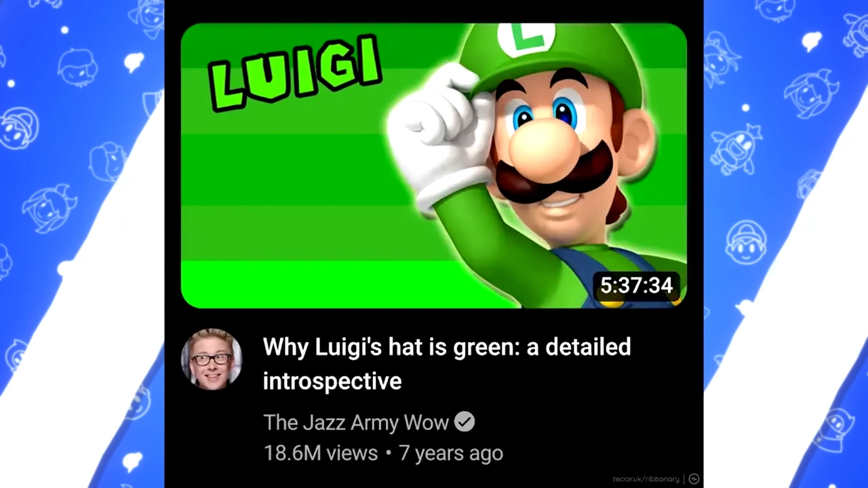Open the Luigi video thumbnail
The image size is (868, 488).
[x=434, y=166]
